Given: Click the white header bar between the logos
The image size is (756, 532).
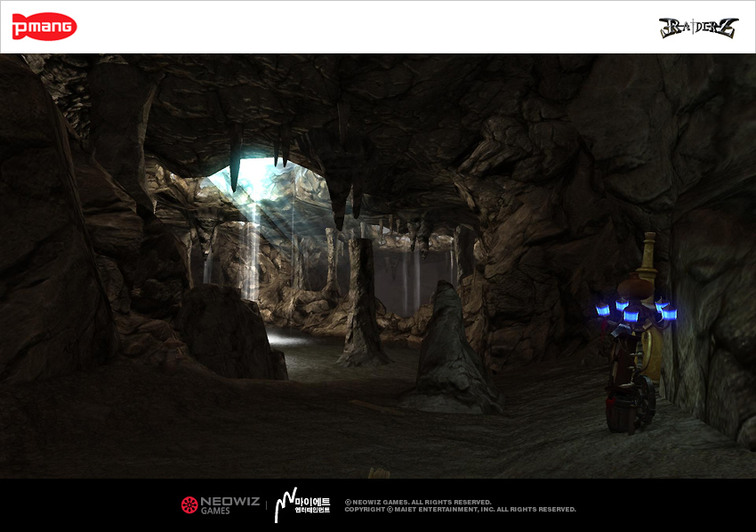Looking at the screenshot, I should [374, 27].
